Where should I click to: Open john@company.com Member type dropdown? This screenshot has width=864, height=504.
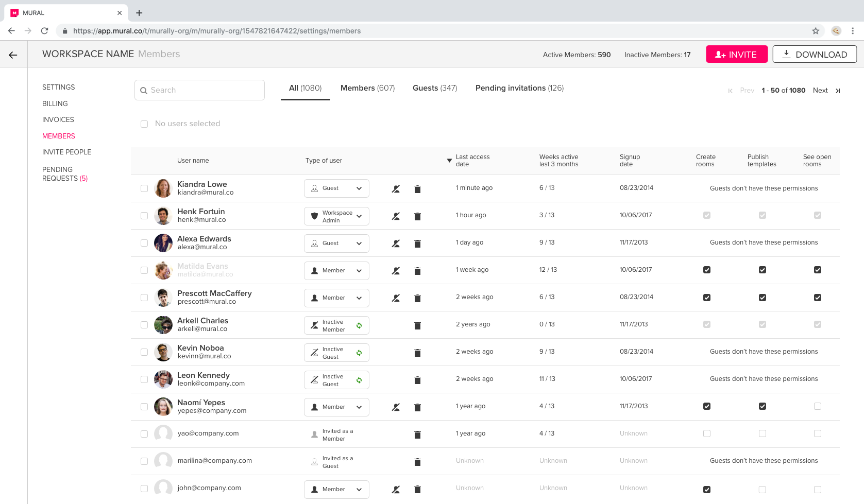336,490
